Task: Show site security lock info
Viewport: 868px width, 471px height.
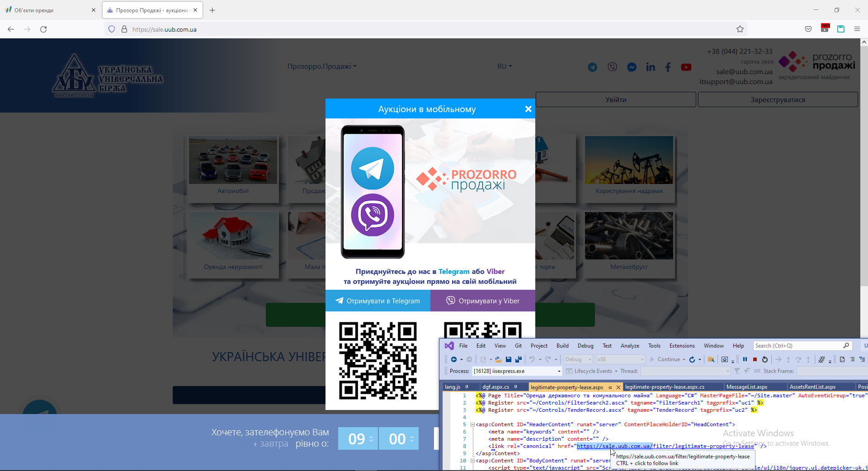Action: 124,29
